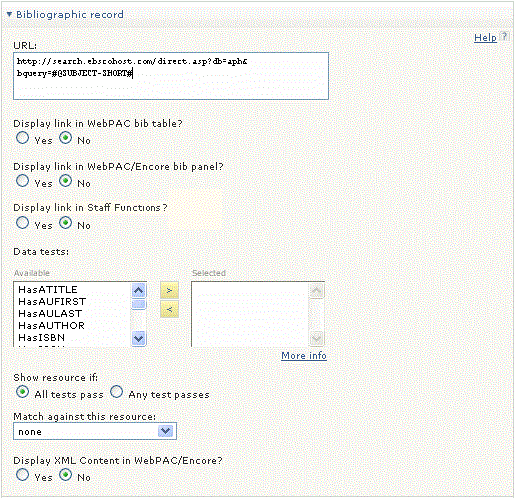Click Selected list scroll up arrow
This screenshot has width=515, height=498.
coord(316,291)
